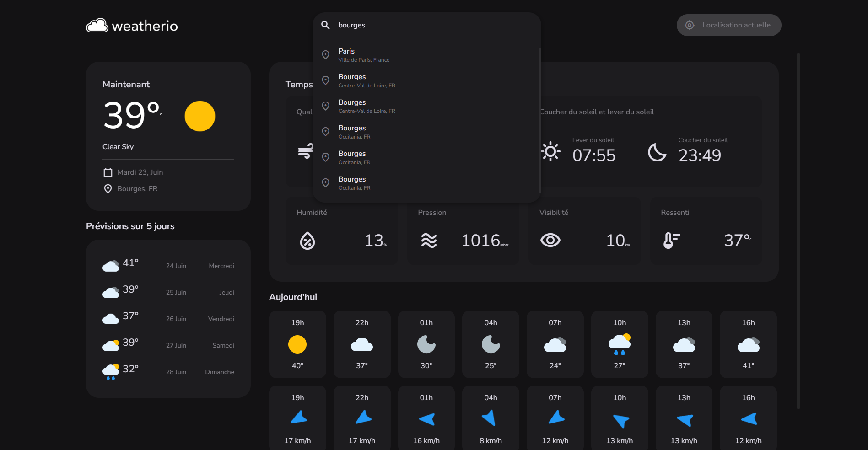The image size is (868, 450).
Task: Click the sunset moon icon
Action: tap(657, 152)
